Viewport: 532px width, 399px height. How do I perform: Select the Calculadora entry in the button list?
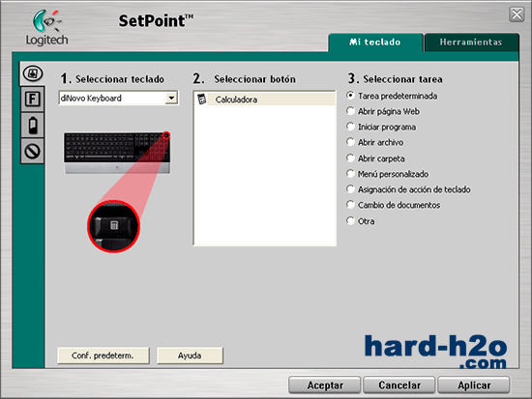[x=265, y=100]
